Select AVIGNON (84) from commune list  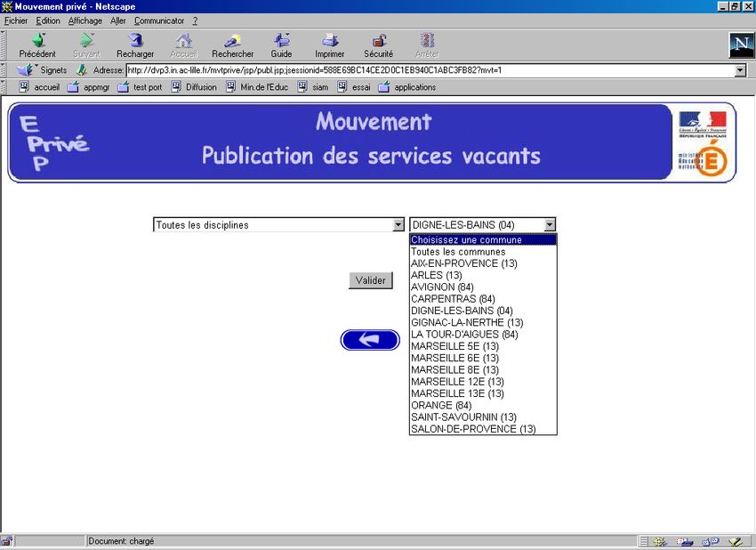click(442, 287)
